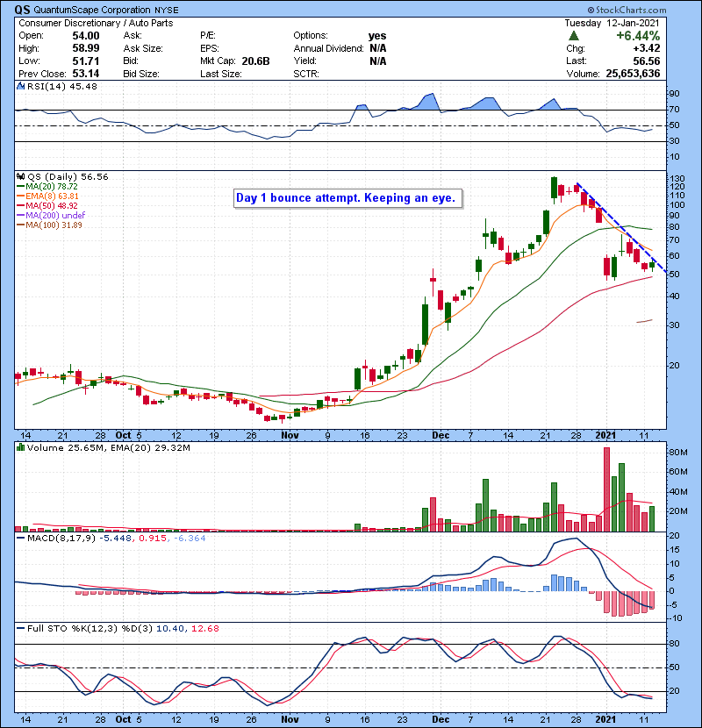Viewport: 702px width, 728px height.
Task: Click the Options value yes
Action: pyautogui.click(x=377, y=36)
